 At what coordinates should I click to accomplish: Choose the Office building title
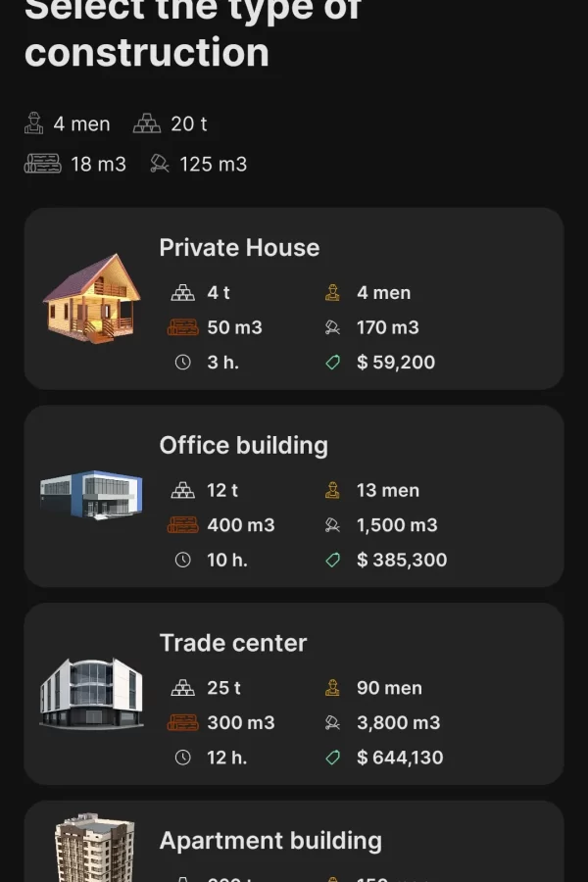pos(243,446)
